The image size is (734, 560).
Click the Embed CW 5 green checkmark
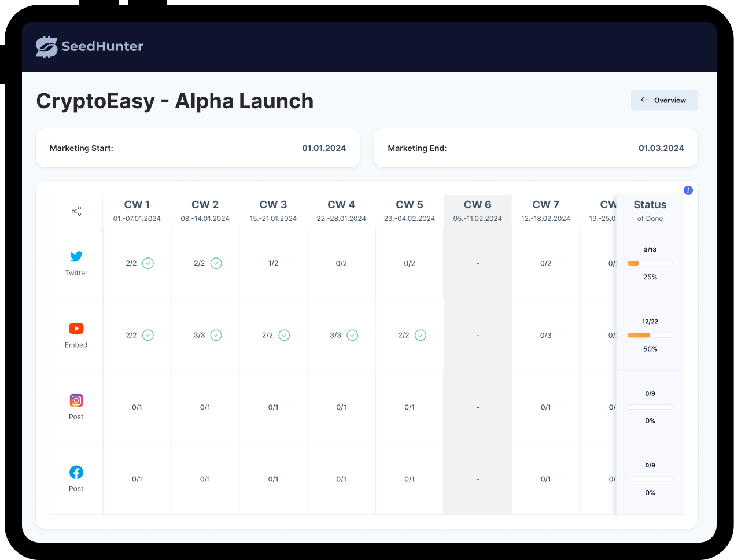[x=421, y=335]
